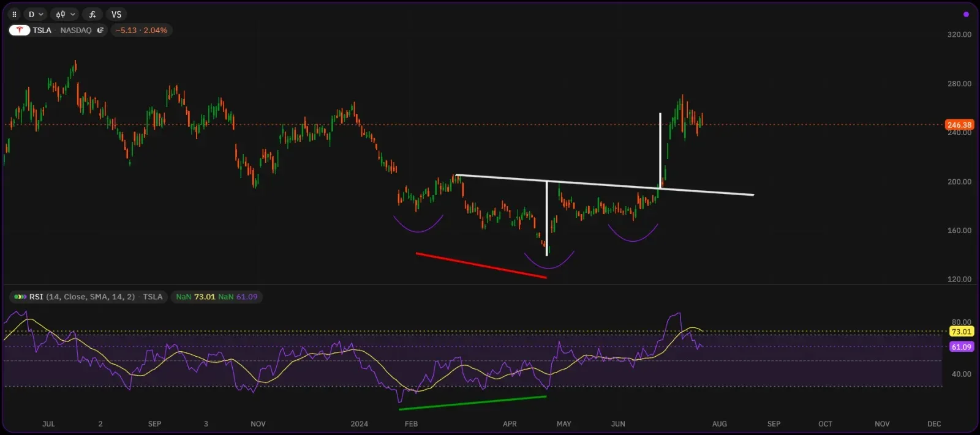980x435 pixels.
Task: Click the OCT label on time axis
Action: click(x=825, y=423)
